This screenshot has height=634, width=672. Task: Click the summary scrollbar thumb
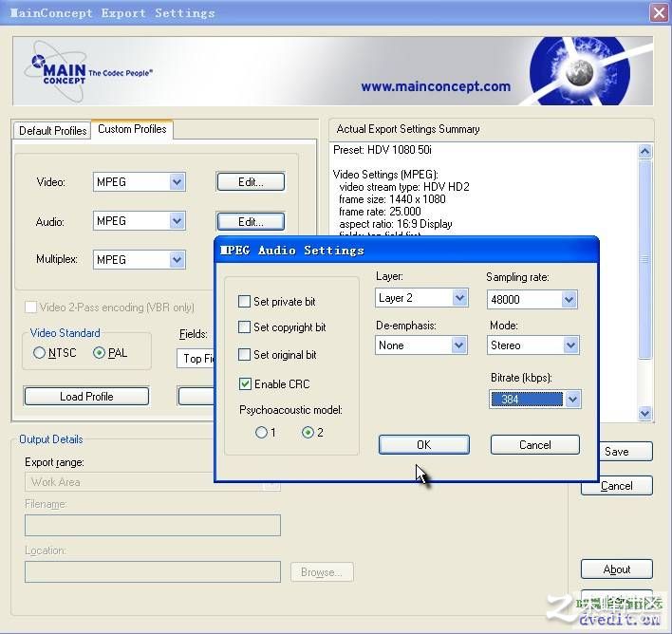645,259
